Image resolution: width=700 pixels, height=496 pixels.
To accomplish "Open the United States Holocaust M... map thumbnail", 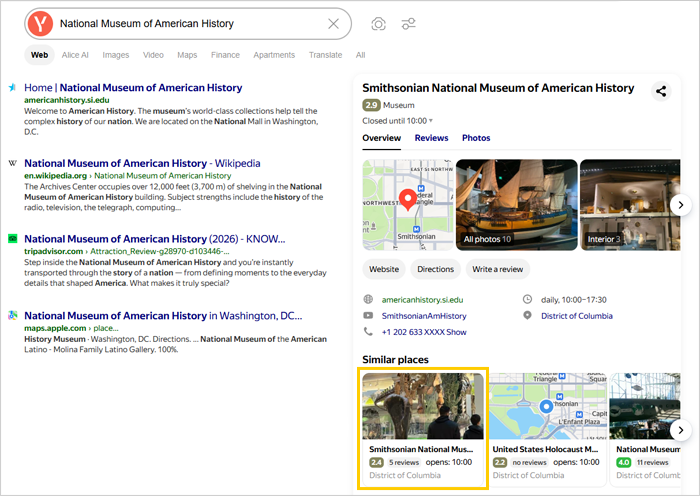I will point(548,406).
